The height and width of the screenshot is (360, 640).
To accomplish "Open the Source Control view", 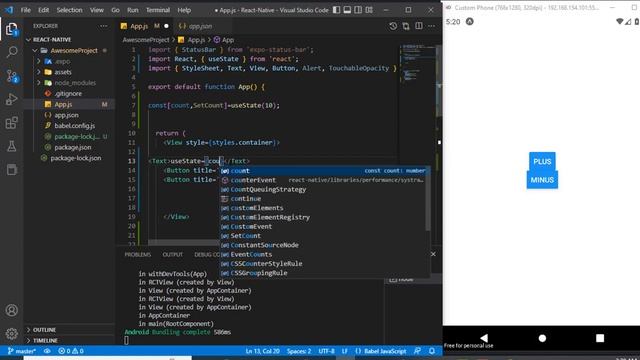I will [12, 76].
